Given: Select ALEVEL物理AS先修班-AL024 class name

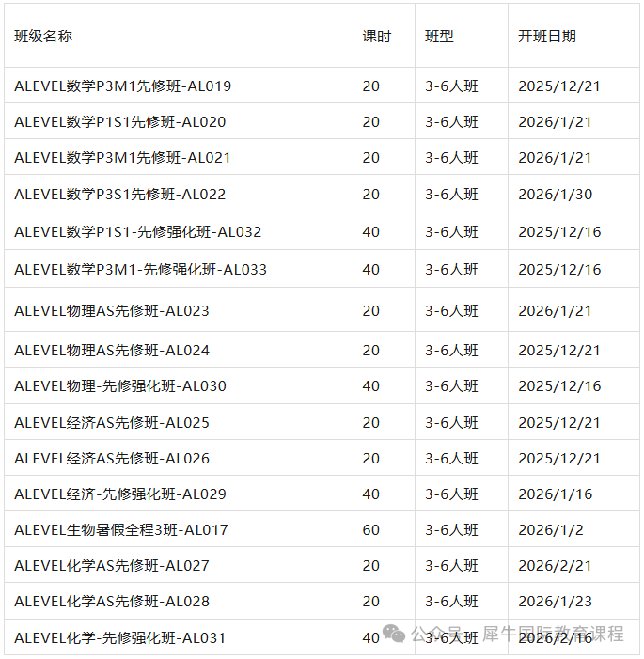Looking at the screenshot, I should click(x=112, y=350).
